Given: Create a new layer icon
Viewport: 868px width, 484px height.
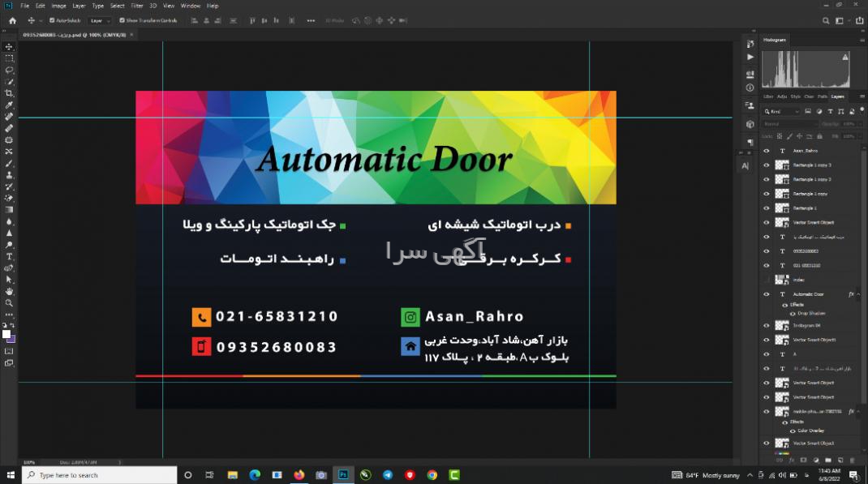Looking at the screenshot, I should pos(840,460).
